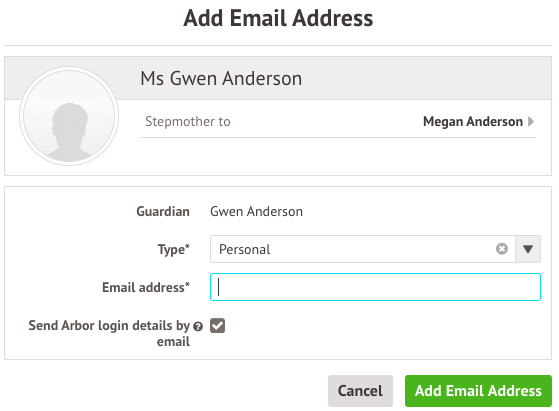The width and height of the screenshot is (559, 411).
Task: Clear the Personal selection in Type field
Action: point(502,248)
